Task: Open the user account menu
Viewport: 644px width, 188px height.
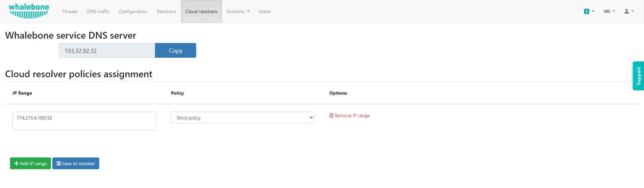Action: pos(629,11)
